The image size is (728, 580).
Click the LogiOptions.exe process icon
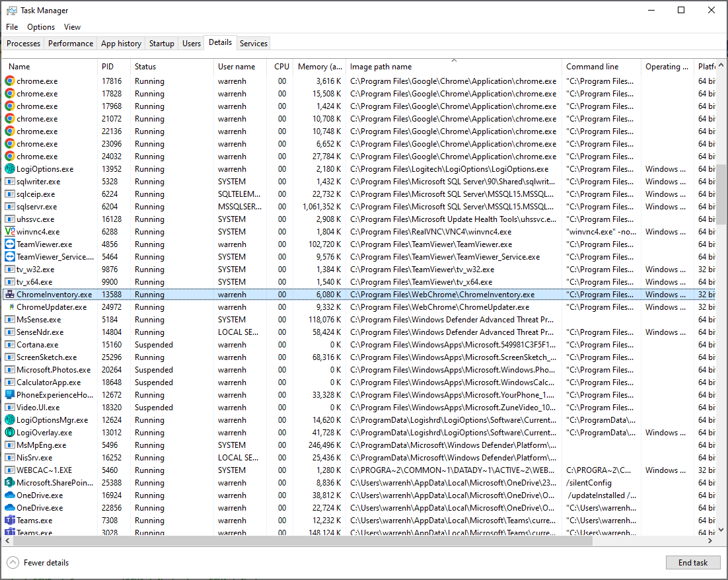point(10,169)
